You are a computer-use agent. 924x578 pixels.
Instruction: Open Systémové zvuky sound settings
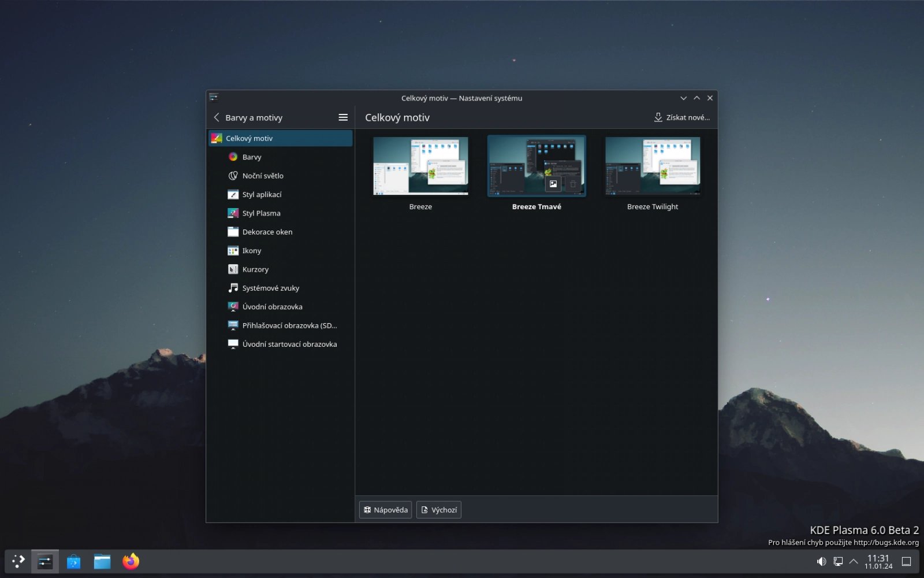(270, 288)
